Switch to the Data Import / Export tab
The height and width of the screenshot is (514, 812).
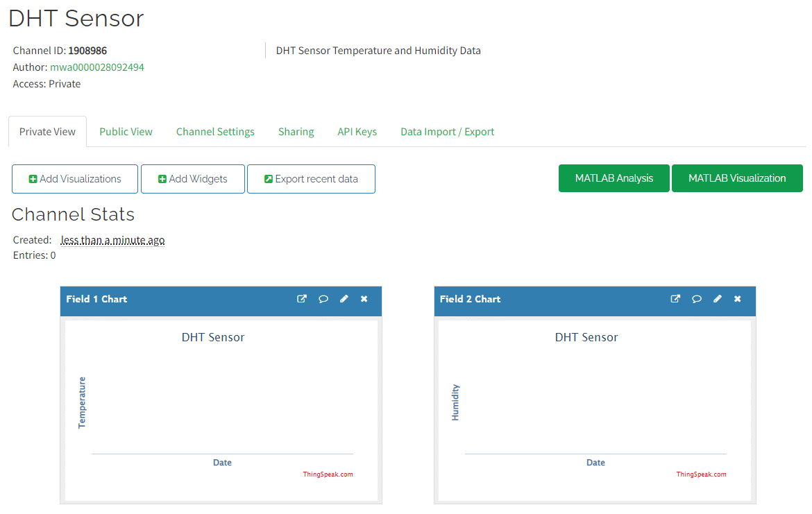[447, 131]
